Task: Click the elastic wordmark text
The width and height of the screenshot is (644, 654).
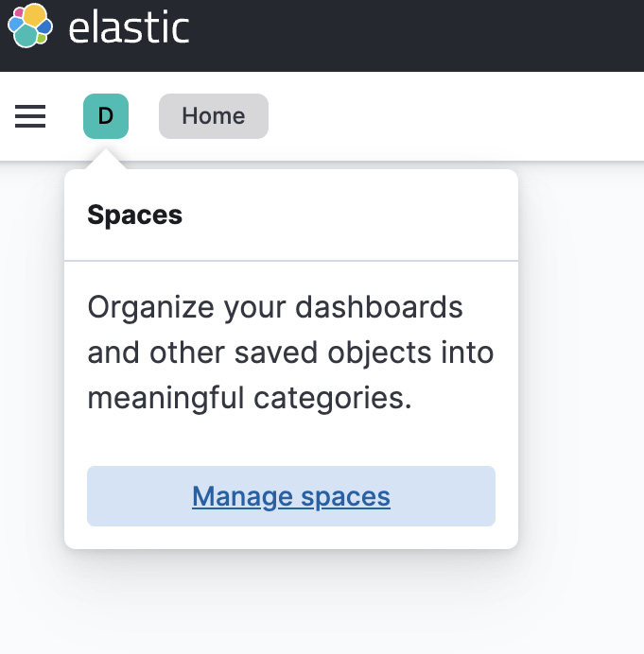Action: pyautogui.click(x=129, y=28)
